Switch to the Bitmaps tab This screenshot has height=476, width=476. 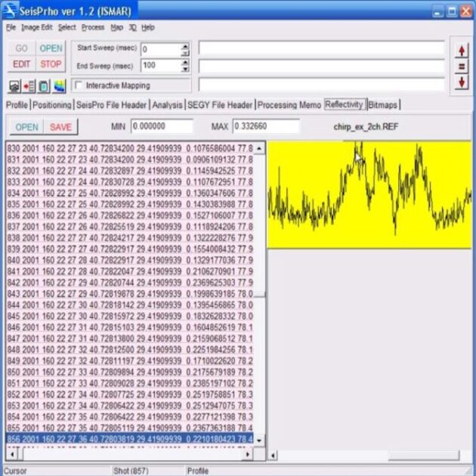point(383,104)
